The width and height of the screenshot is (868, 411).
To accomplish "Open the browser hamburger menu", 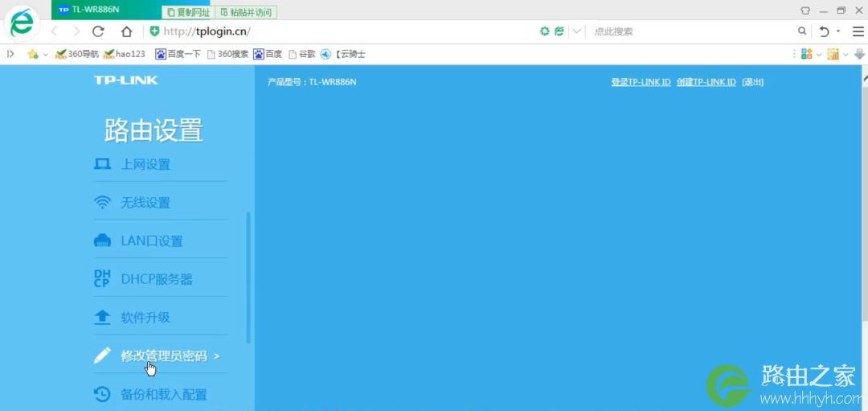I will click(x=858, y=31).
